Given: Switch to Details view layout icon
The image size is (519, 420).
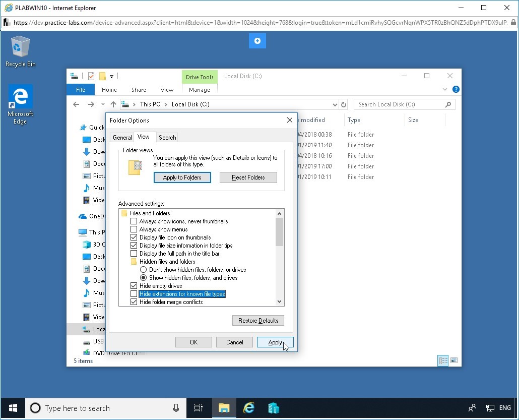Looking at the screenshot, I should click(x=443, y=361).
